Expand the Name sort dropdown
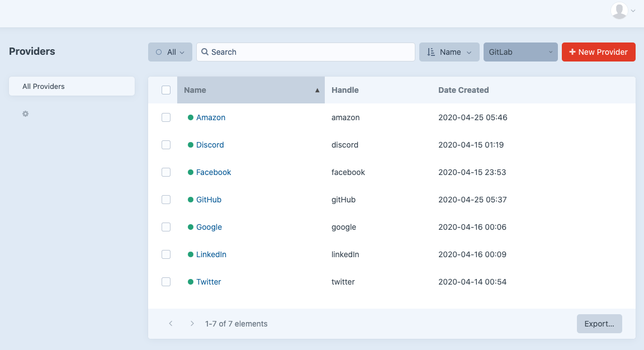 click(449, 52)
